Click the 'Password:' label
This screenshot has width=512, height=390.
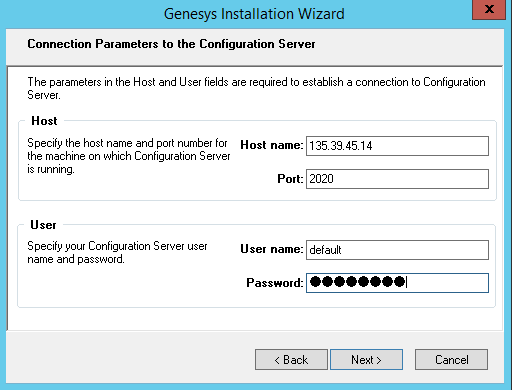coord(275,283)
